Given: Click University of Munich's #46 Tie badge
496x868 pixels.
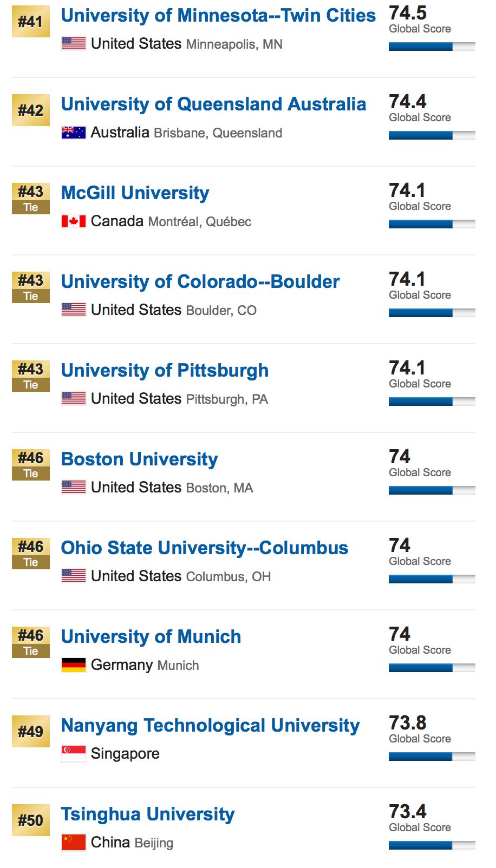Looking at the screenshot, I should 31,642.
